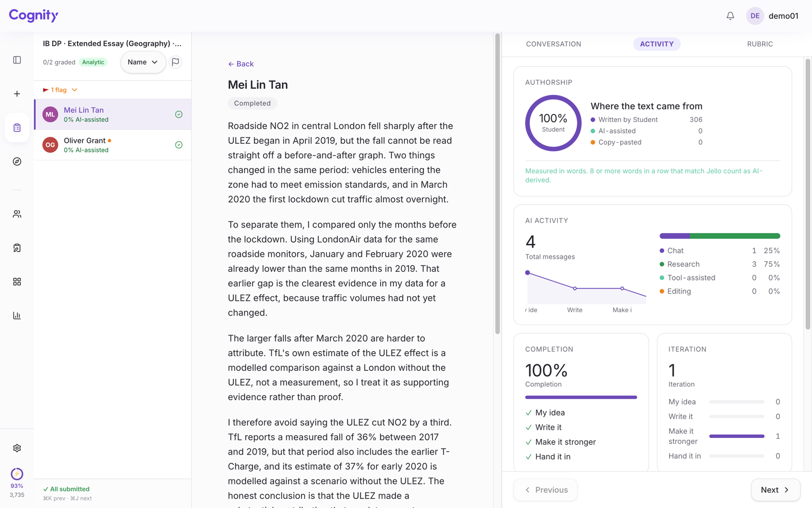Open the notifications bell
Viewport: 812px width, 508px height.
tap(730, 16)
